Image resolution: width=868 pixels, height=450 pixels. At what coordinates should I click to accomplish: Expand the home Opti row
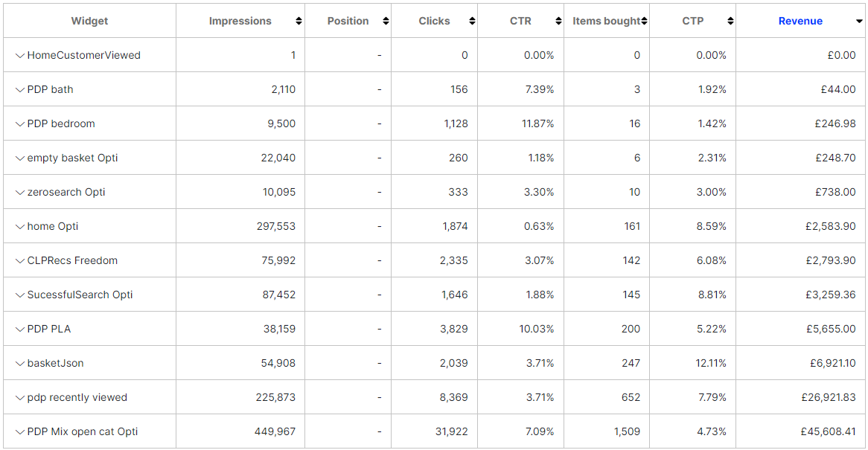(x=20, y=226)
